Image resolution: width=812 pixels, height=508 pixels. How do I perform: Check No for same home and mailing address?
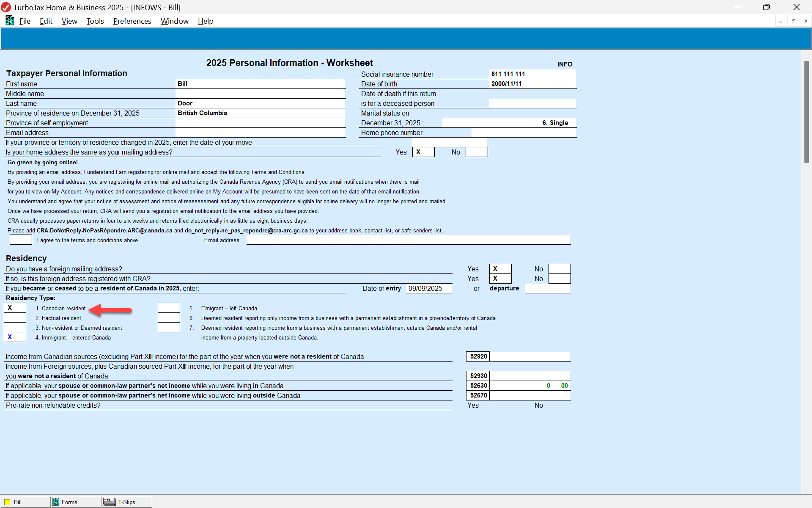tap(477, 152)
